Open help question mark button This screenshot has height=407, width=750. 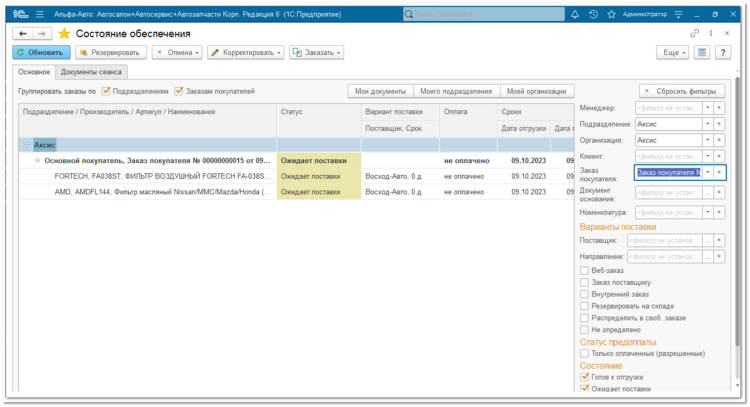point(723,53)
